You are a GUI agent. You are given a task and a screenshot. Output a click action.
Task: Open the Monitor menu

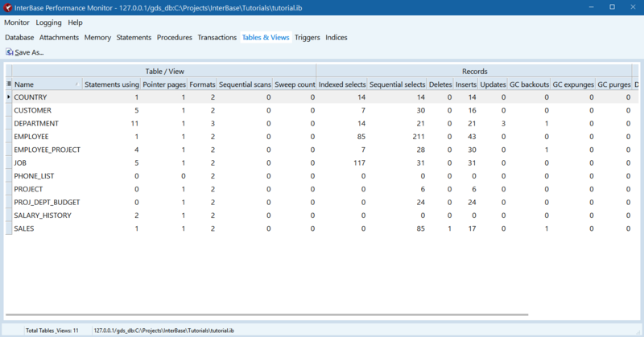point(17,23)
